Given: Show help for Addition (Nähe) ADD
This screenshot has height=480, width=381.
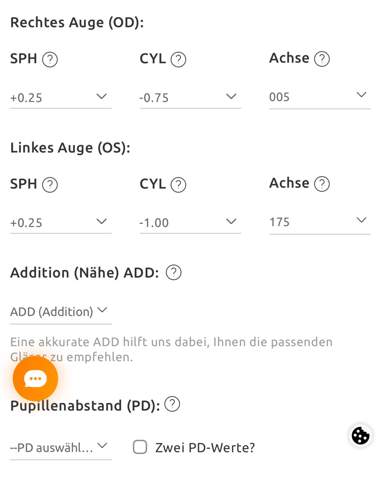Looking at the screenshot, I should [174, 272].
